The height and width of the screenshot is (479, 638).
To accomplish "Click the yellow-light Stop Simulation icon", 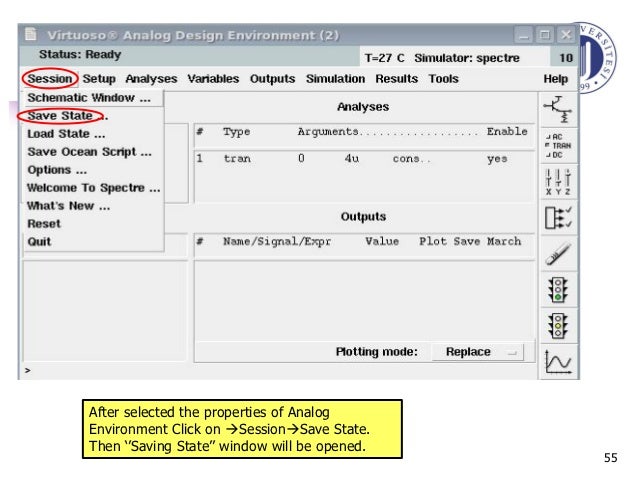I will (558, 326).
